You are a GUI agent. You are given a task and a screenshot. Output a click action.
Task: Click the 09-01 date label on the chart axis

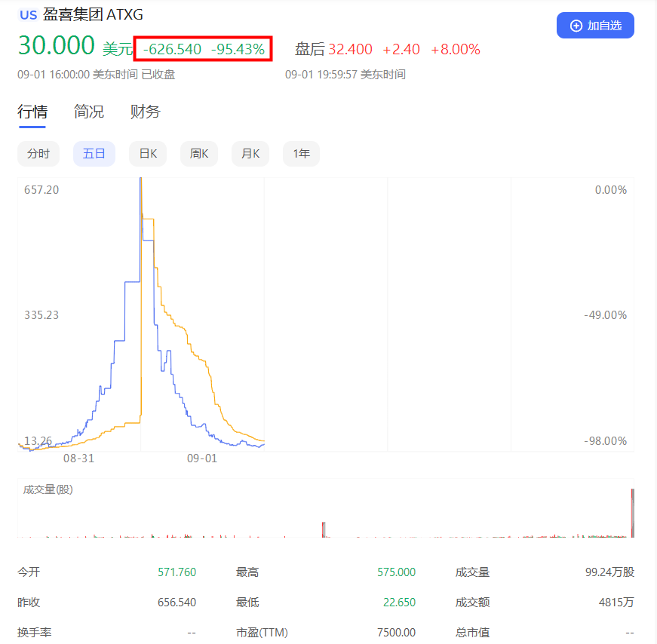(202, 458)
